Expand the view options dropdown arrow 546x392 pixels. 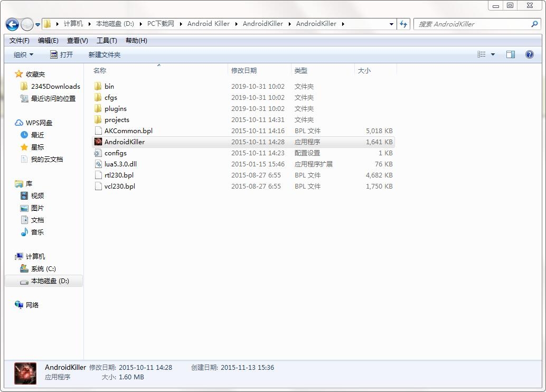(x=493, y=54)
